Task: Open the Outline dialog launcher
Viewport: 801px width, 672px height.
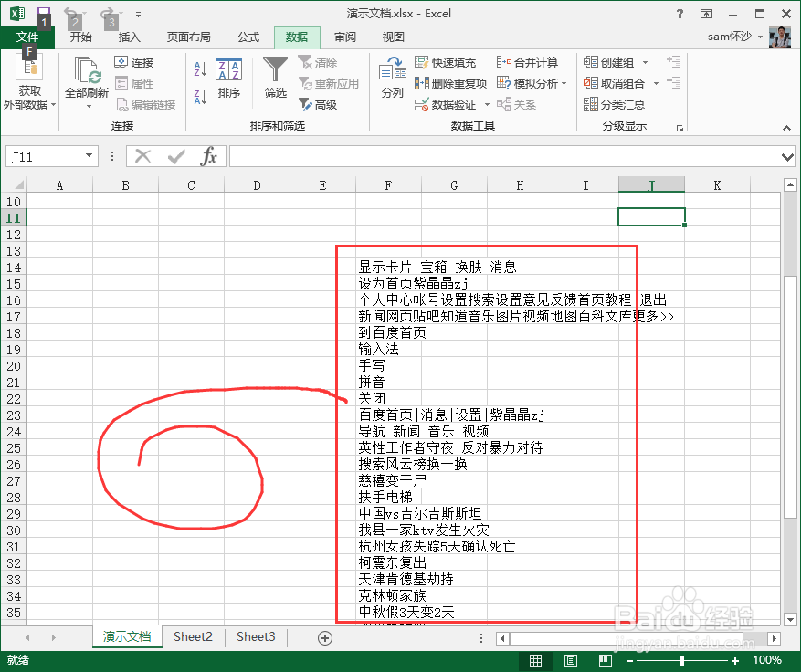Action: (x=680, y=128)
